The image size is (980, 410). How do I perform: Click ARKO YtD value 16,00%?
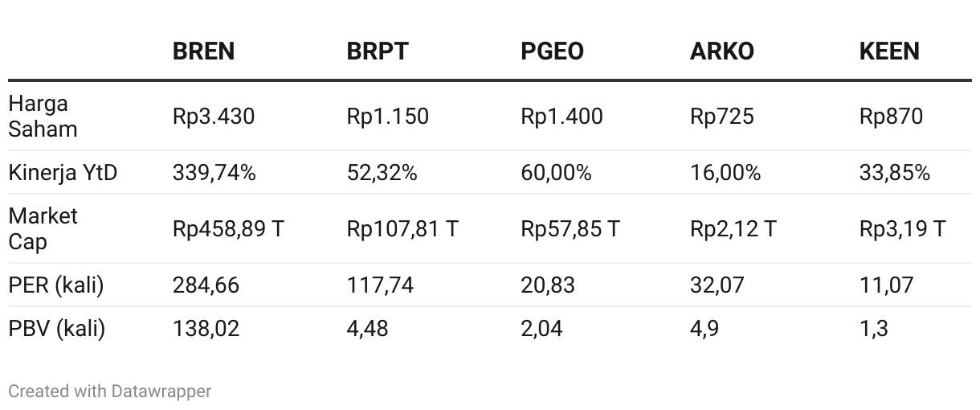pyautogui.click(x=725, y=173)
